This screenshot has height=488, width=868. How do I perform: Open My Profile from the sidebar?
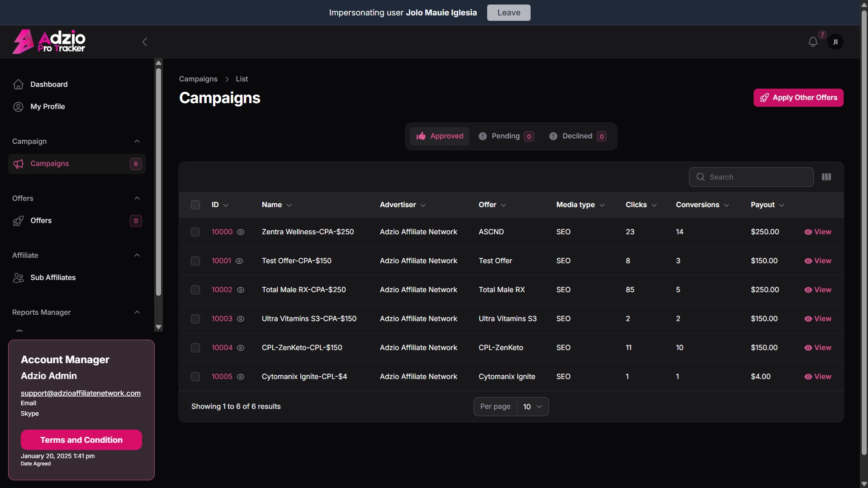click(x=77, y=107)
